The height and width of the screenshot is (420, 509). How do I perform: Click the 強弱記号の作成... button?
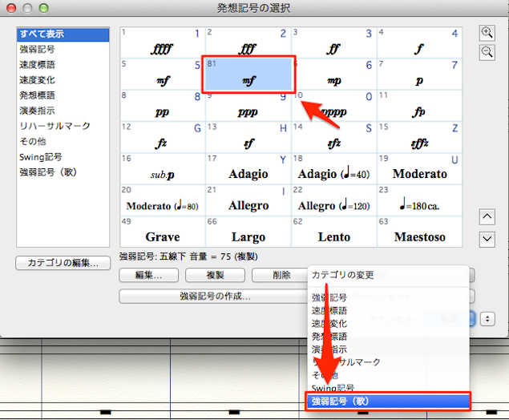214,296
